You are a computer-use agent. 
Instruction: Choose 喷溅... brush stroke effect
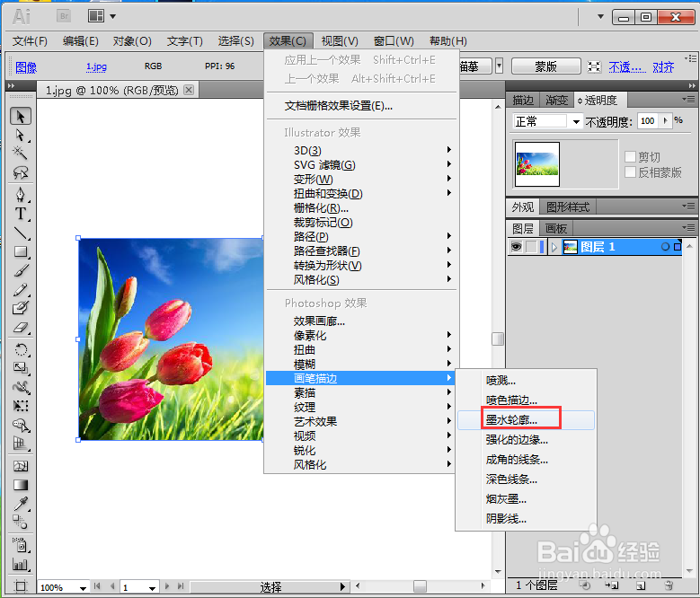coord(527,381)
